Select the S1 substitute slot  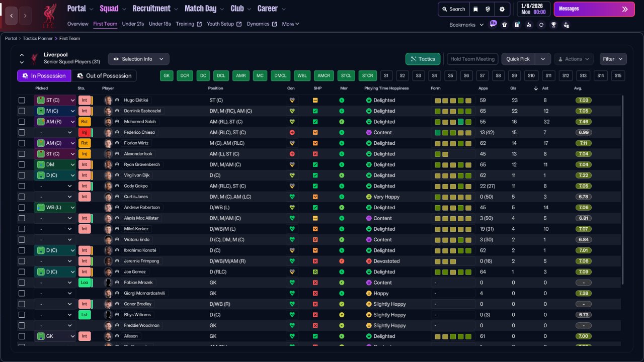[386, 76]
